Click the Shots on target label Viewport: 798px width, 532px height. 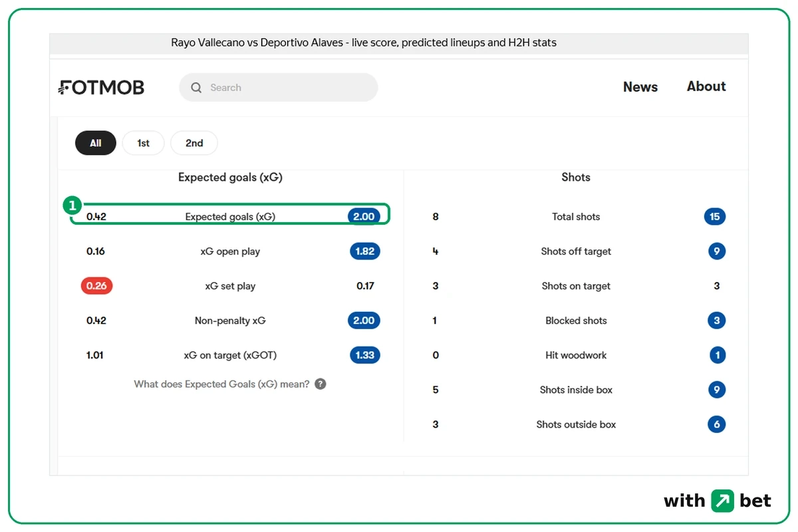click(x=576, y=286)
